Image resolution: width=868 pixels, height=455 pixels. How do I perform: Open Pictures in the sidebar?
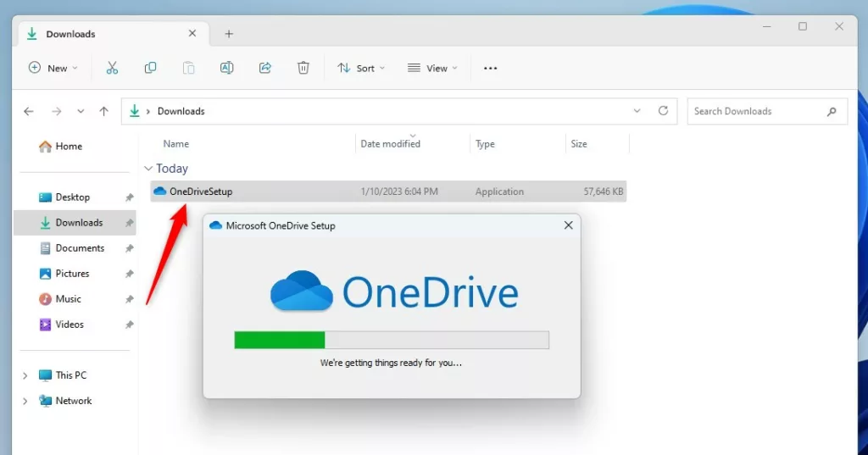pos(64,274)
